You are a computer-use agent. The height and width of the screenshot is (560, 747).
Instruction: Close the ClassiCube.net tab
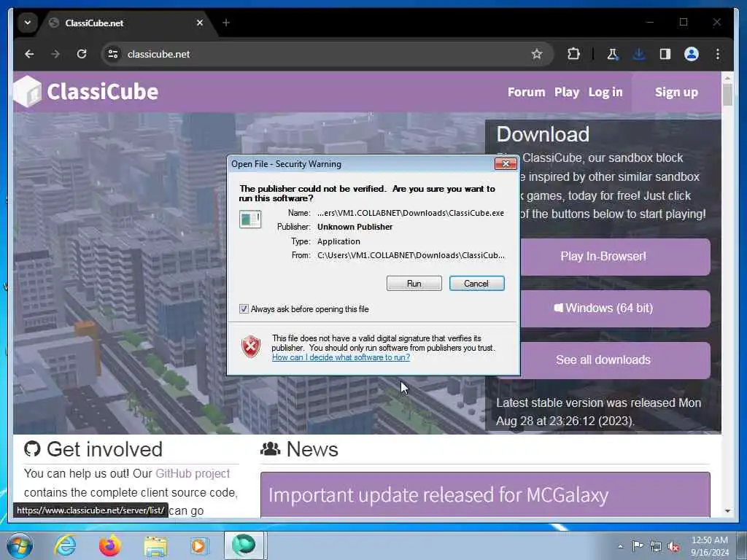pos(200,23)
